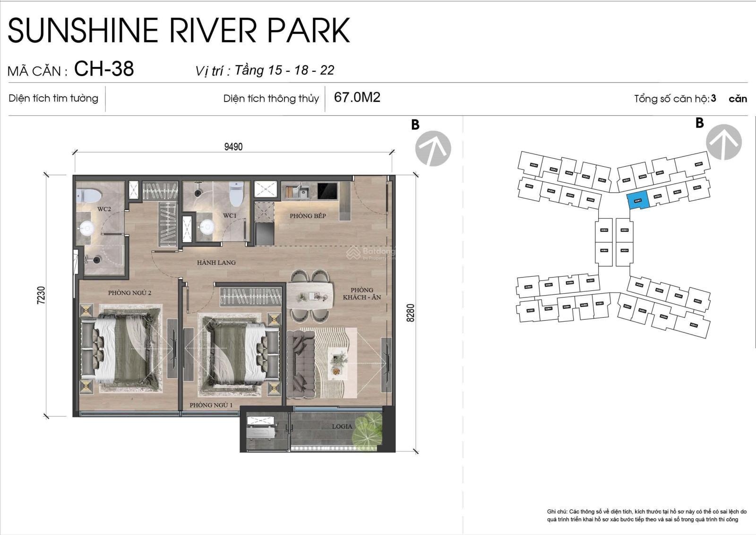Click the title SUNSHINE RIVER PARK
This screenshot has width=756, height=535.
pos(179,30)
